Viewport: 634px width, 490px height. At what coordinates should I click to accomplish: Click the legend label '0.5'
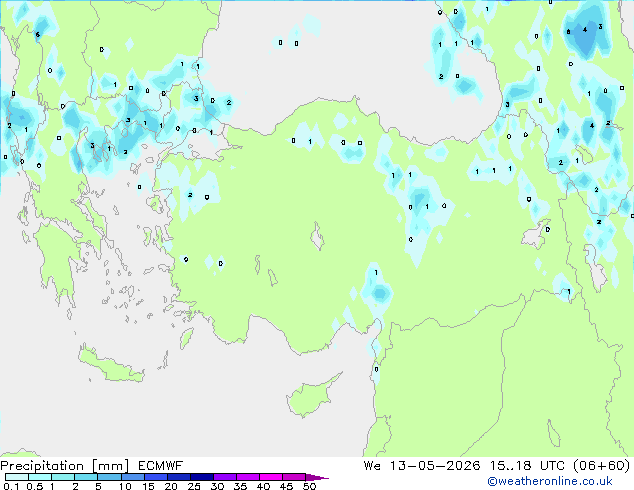pos(35,486)
